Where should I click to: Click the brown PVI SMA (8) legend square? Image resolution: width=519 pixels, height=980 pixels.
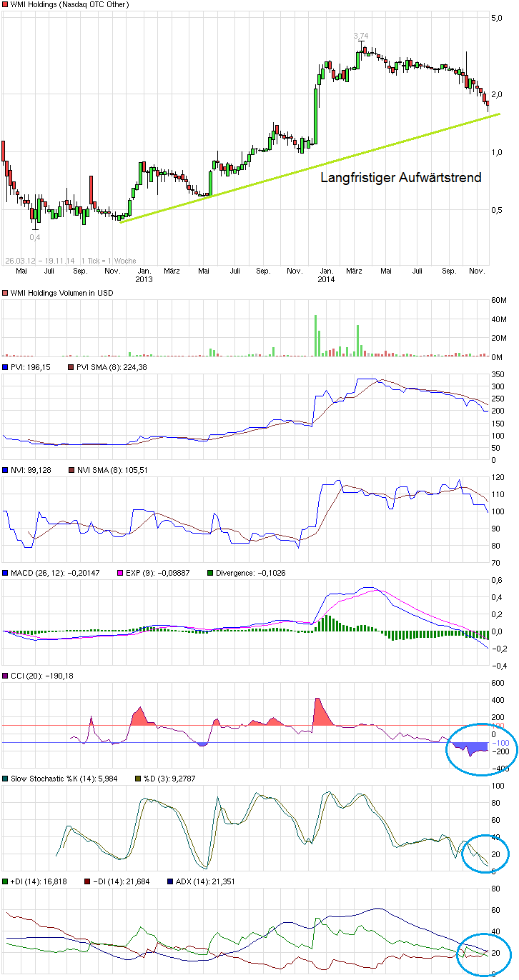click(x=71, y=368)
